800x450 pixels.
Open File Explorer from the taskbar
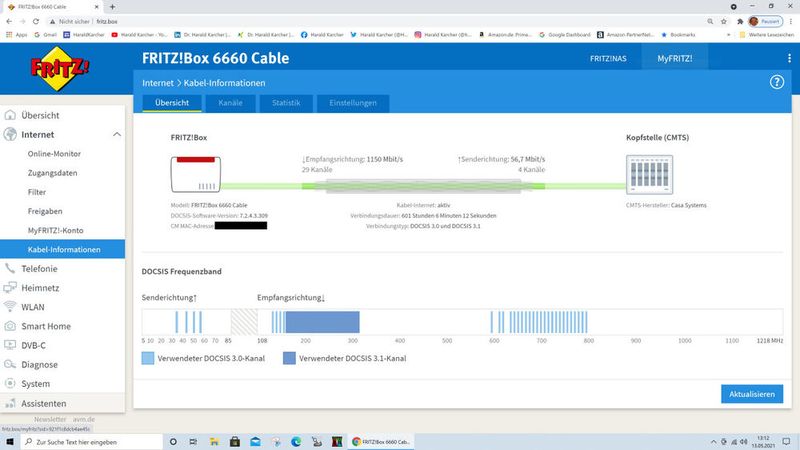pyautogui.click(x=214, y=442)
